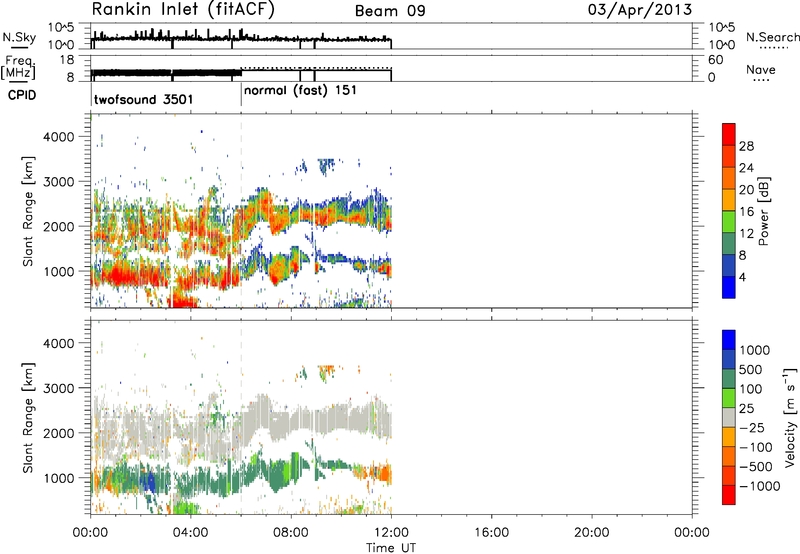
Task: Click the '08:00' time axis tick label
Action: click(x=291, y=533)
